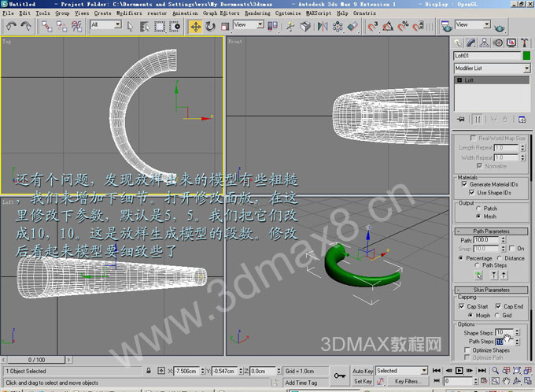Switch to the Display panel tab
The height and width of the screenshot is (392, 535).
(511, 43)
